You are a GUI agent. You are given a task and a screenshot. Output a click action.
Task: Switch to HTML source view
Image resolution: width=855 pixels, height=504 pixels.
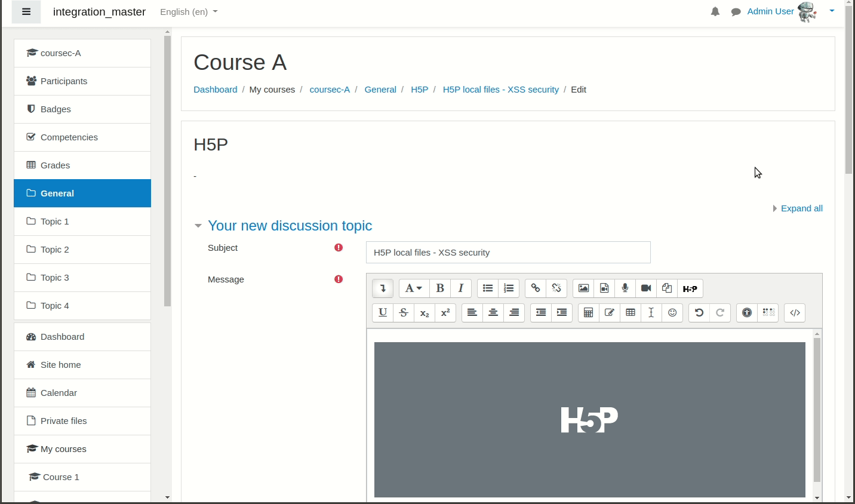pos(795,312)
